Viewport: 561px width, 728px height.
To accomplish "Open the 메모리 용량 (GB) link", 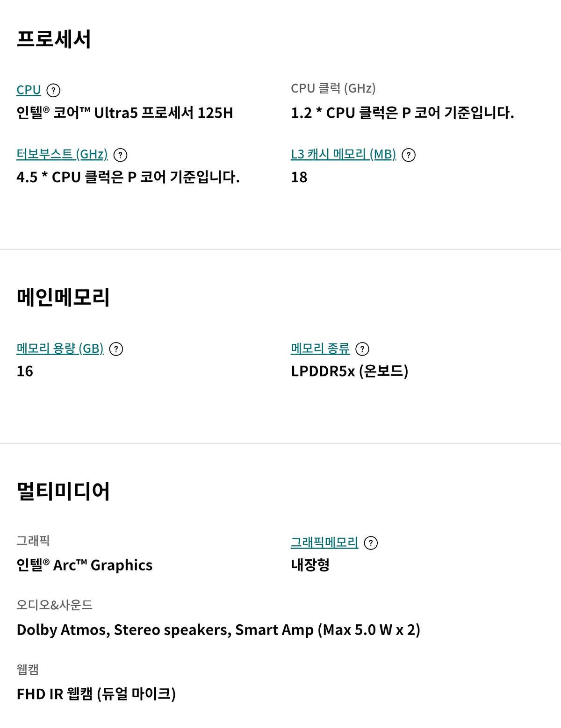I will (60, 349).
